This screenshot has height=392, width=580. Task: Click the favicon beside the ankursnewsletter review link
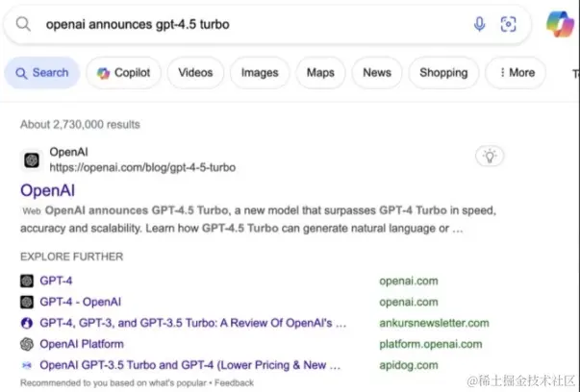(x=27, y=323)
